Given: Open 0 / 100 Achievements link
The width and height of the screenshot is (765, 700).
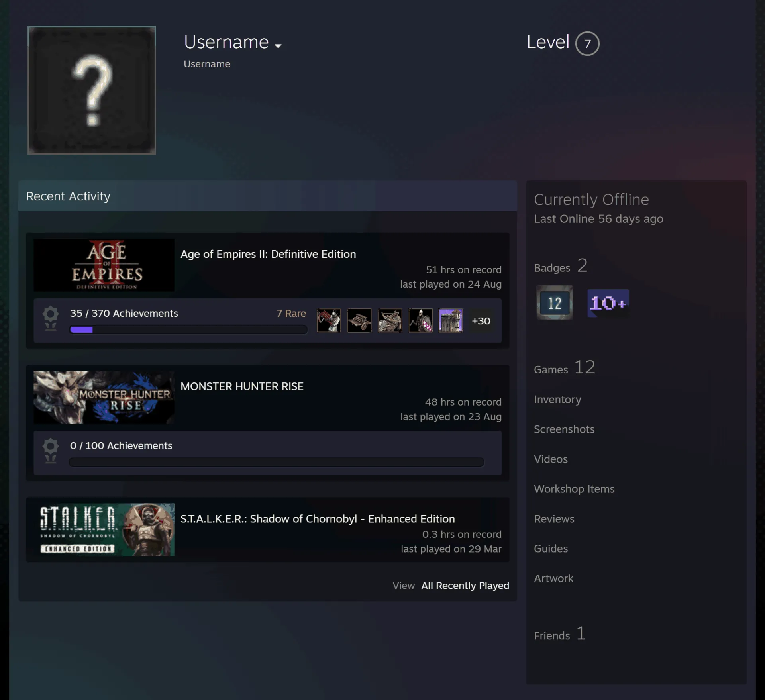Looking at the screenshot, I should point(121,445).
